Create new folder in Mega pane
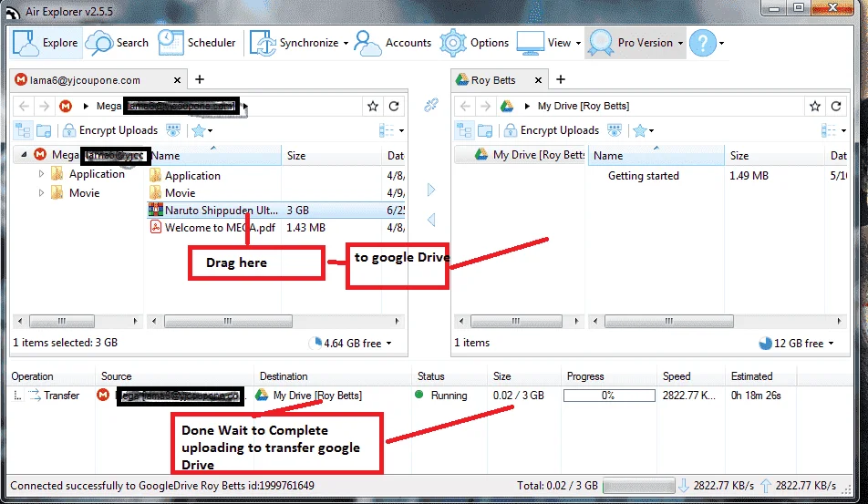The image size is (868, 504). [45, 130]
